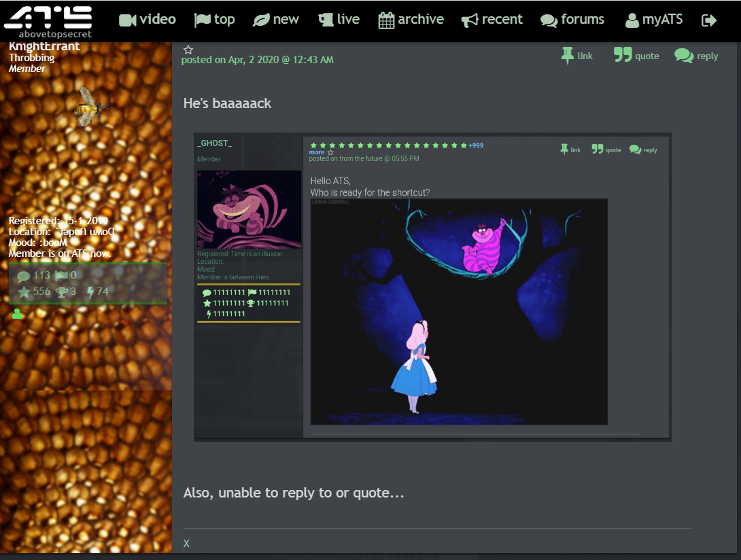Viewport: 741px width, 560px height.
Task: Click the embedded _GHOST_ post screenshot image
Action: point(432,287)
